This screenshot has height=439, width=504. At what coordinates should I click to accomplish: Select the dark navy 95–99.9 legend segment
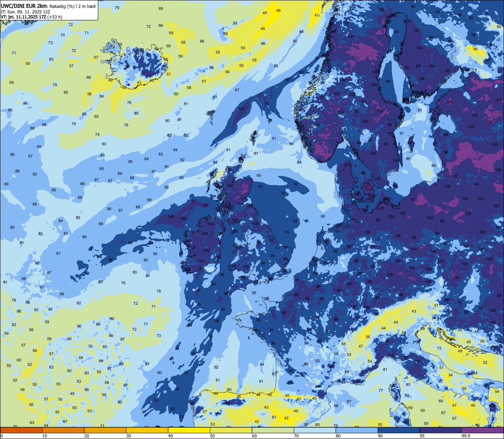click(441, 430)
